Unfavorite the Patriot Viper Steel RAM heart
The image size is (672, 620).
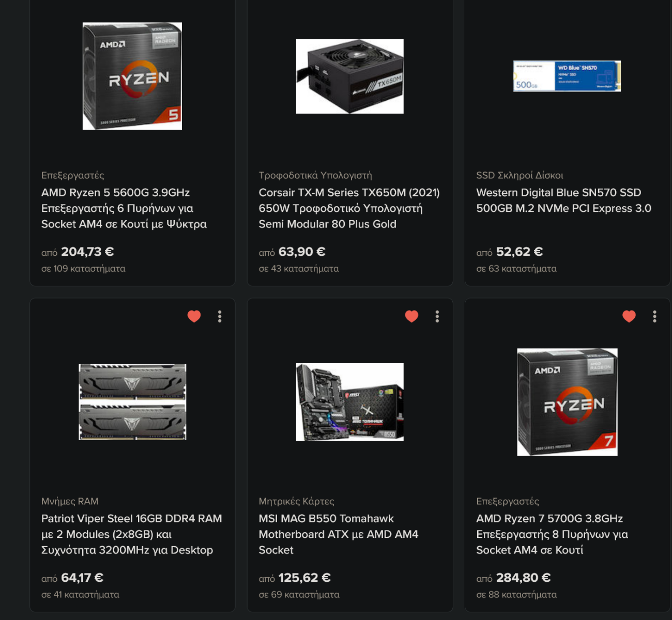[194, 316]
